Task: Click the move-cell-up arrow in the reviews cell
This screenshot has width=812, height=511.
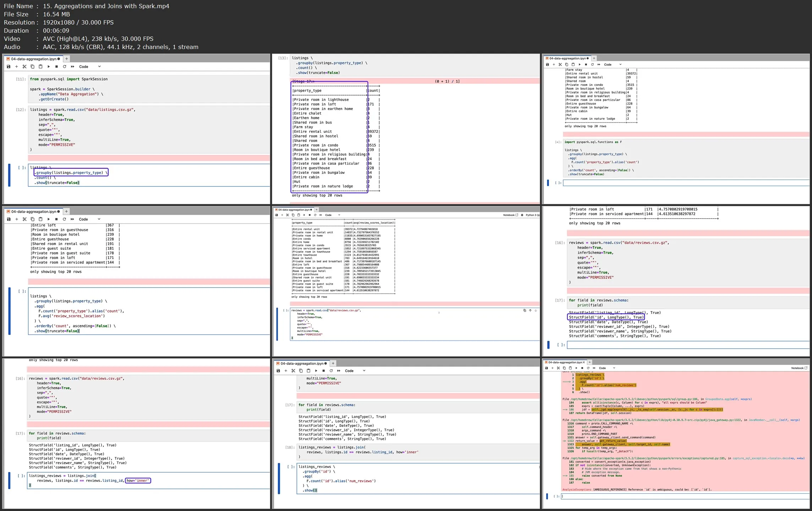Action: click(x=530, y=311)
